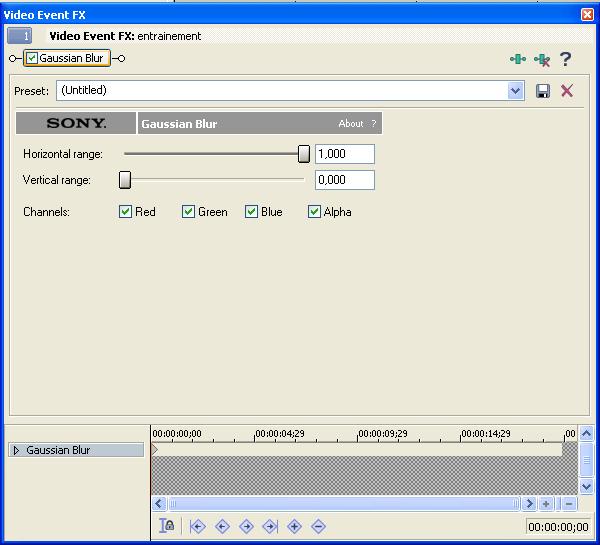
Task: Click Remove Selected Plug-In icon
Action: pyautogui.click(x=542, y=59)
